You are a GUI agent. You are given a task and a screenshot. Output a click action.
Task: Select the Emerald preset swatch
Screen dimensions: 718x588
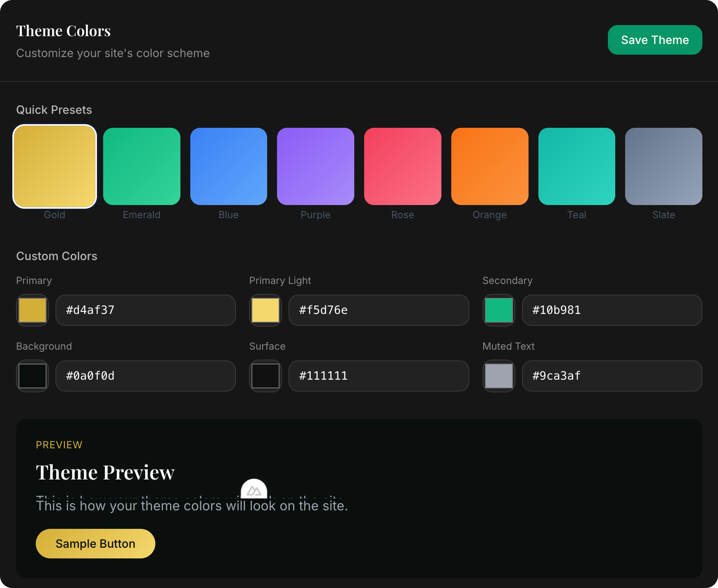[142, 166]
